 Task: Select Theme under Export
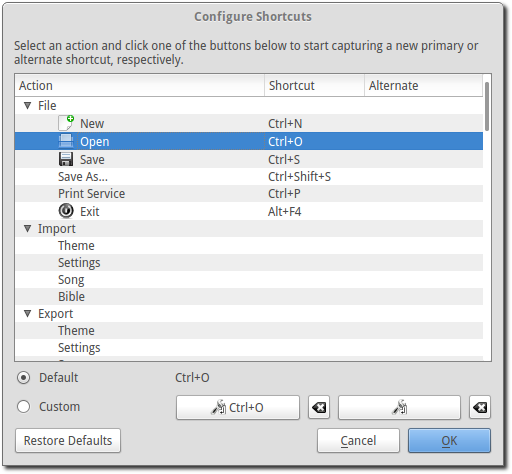pos(249,331)
